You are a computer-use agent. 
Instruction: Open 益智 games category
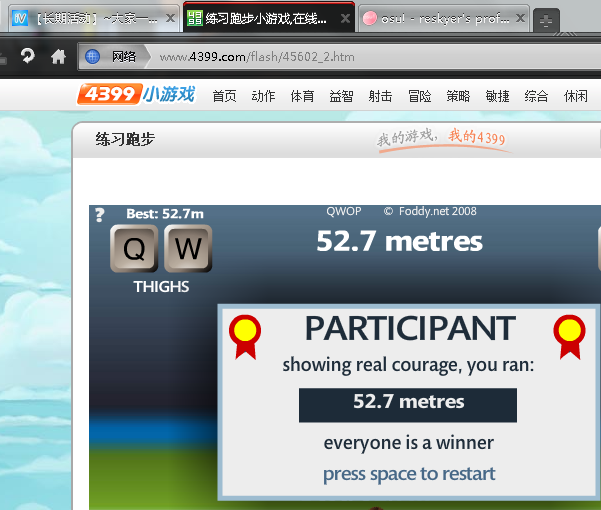pos(341,96)
